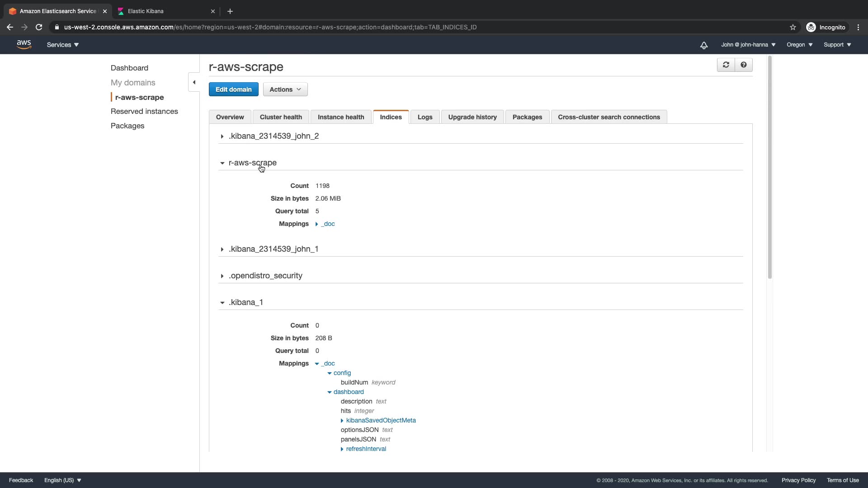The image size is (868, 488).
Task: Bookmark page with the star icon
Action: [x=793, y=27]
